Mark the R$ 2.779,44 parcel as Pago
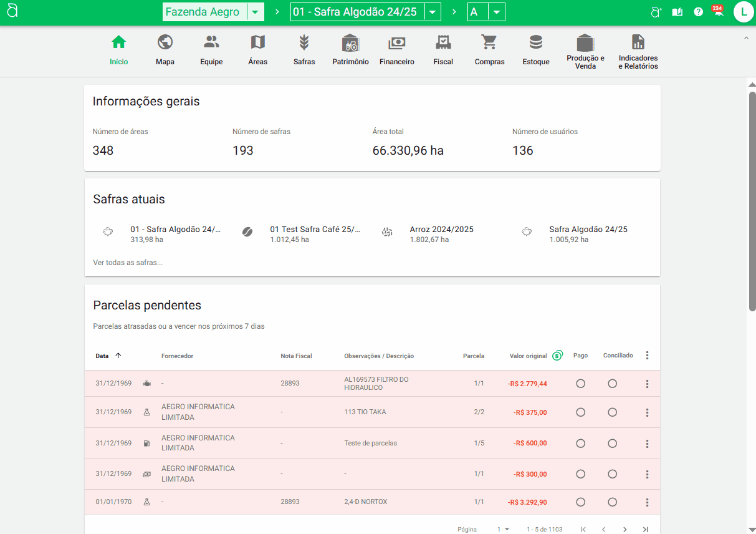The height and width of the screenshot is (534, 756). tap(580, 384)
